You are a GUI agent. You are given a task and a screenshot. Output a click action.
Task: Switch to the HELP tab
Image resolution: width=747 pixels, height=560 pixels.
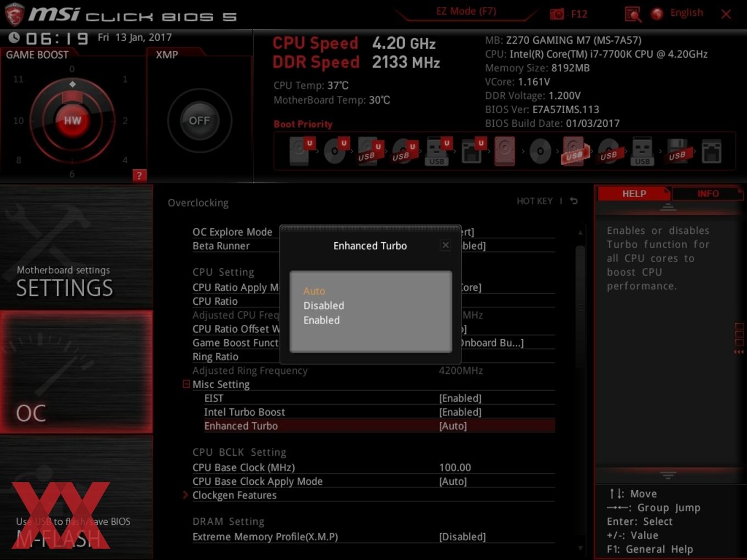tap(634, 193)
